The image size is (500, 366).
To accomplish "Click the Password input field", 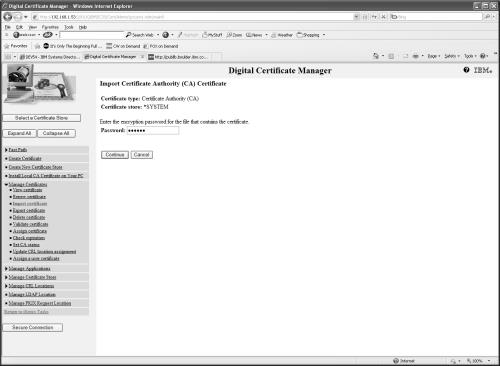I will pos(153,130).
